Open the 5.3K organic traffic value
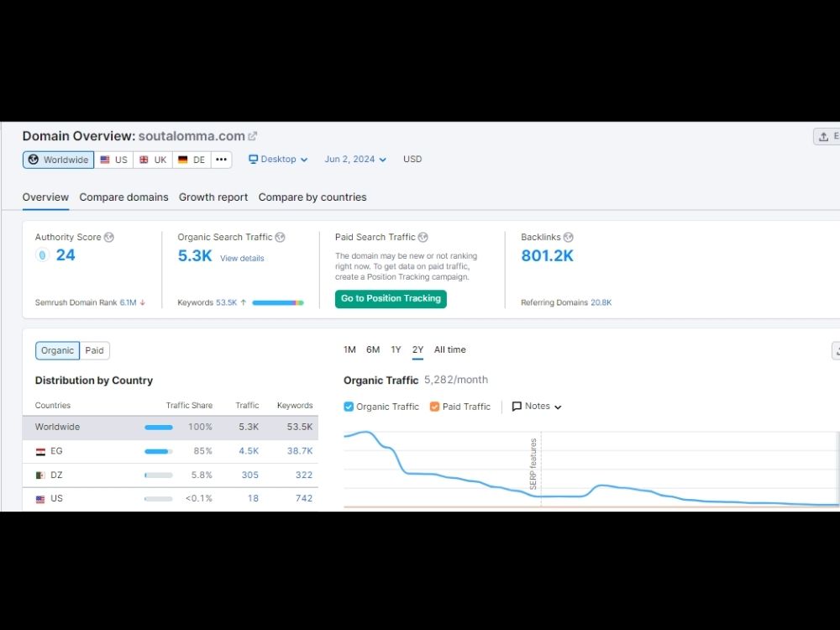This screenshot has height=630, width=840. pos(195,255)
